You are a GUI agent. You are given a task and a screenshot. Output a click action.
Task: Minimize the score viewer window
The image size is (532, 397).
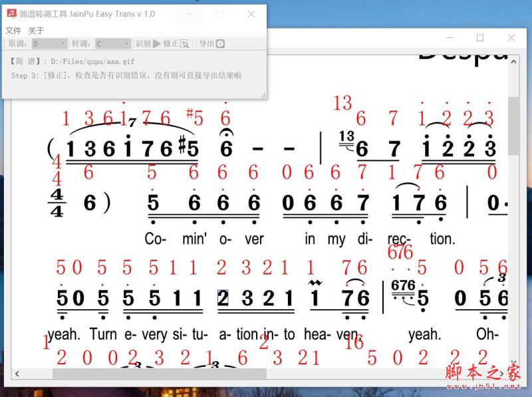pos(450,38)
